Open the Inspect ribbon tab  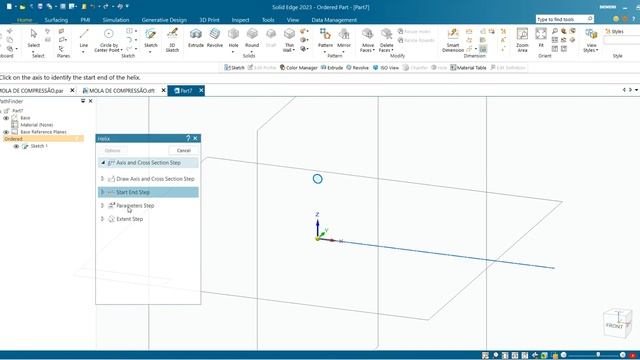click(240, 20)
